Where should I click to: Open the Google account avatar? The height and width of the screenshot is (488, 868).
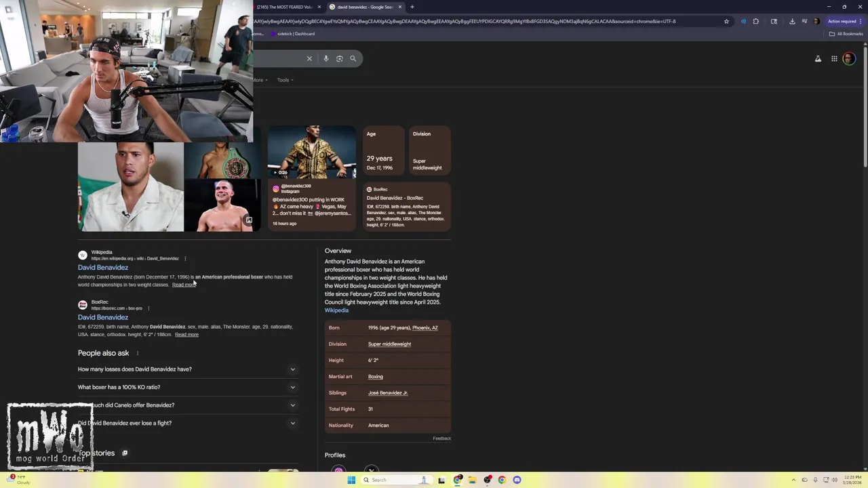849,59
